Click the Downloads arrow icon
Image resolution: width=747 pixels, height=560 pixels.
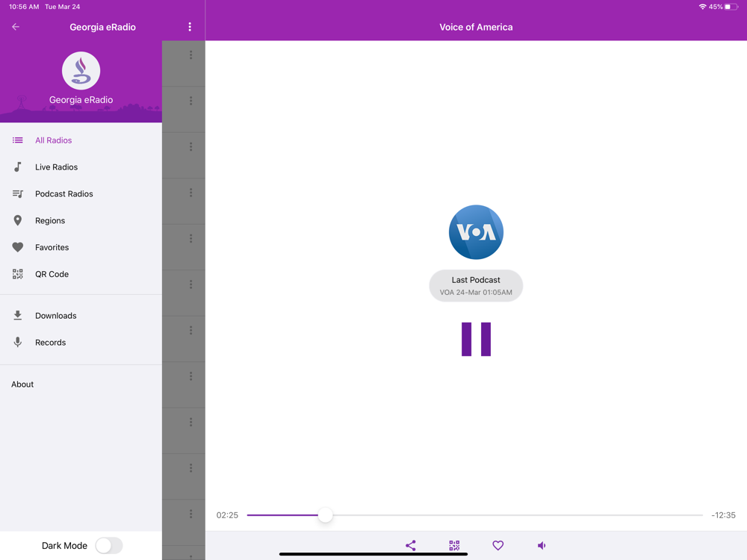point(18,315)
